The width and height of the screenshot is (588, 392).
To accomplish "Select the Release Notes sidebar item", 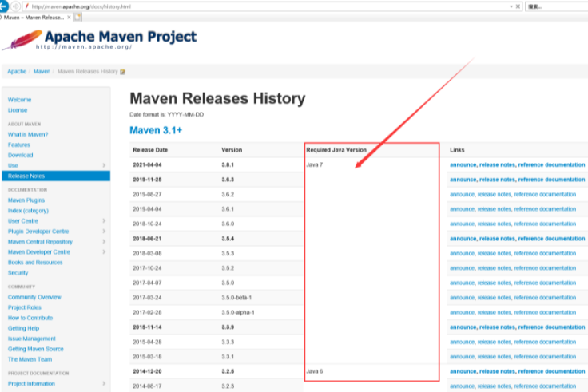I will pos(56,176).
